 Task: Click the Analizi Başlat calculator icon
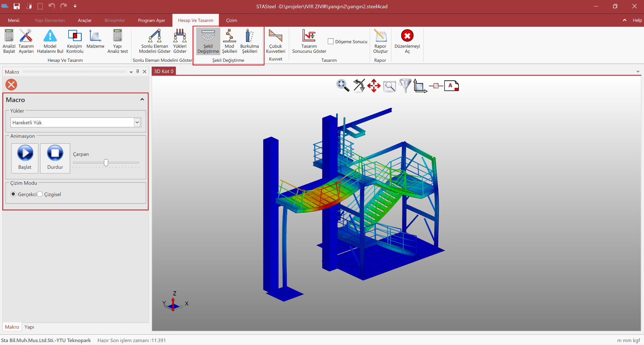click(9, 36)
